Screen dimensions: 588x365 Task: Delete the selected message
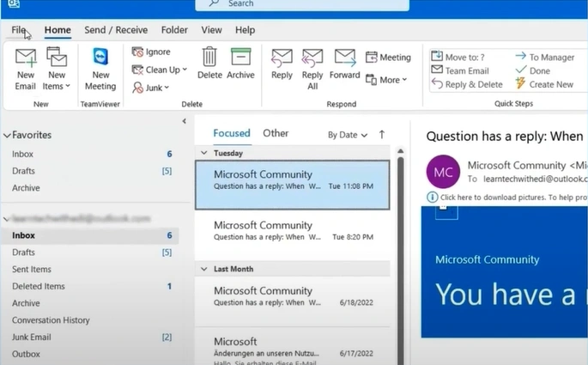click(209, 63)
